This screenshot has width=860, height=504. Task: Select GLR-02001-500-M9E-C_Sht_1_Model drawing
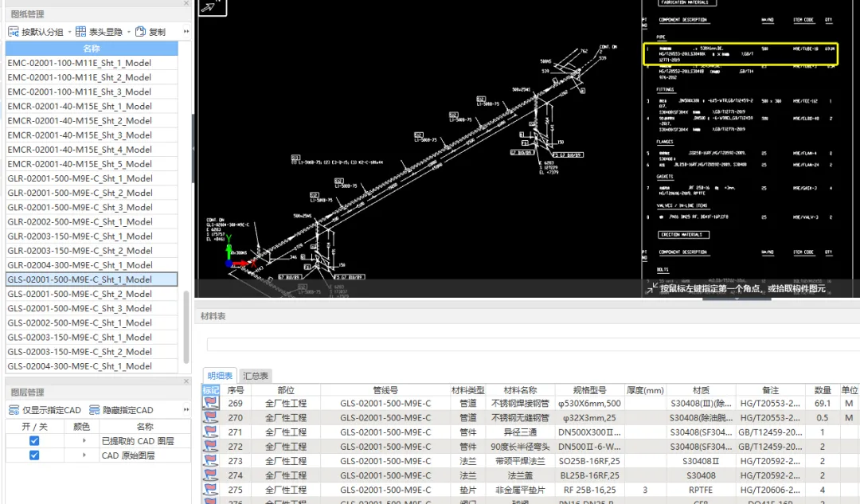92,178
